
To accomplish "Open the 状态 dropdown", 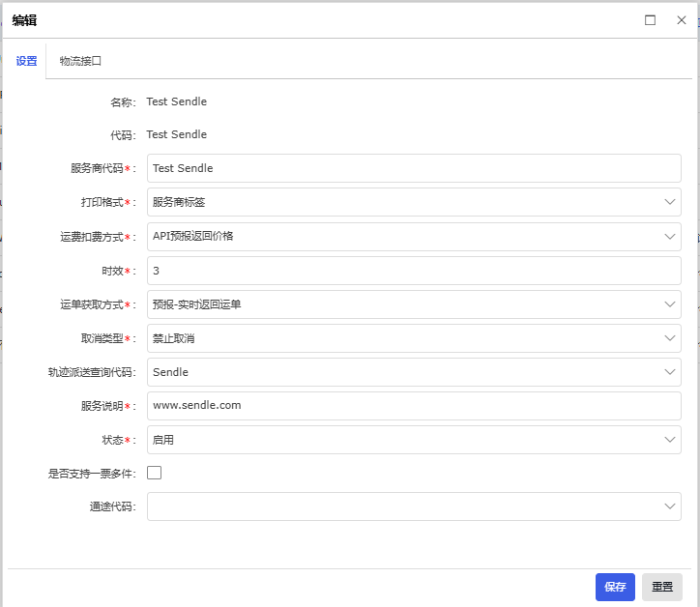I will (413, 440).
